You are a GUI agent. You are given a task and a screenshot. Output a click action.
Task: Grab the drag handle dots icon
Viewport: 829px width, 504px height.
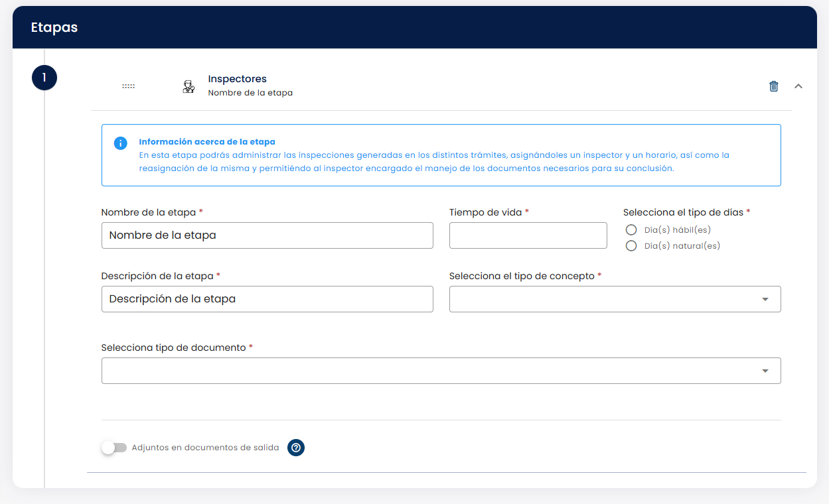point(129,86)
